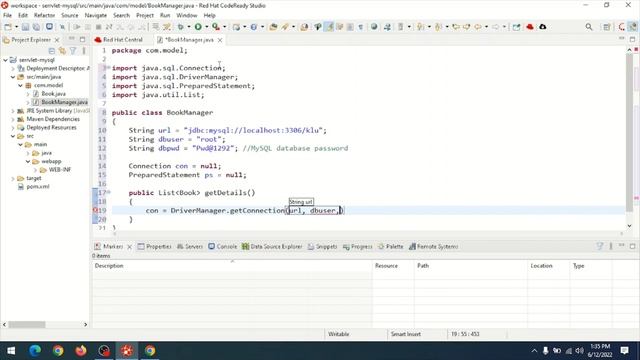Minimize the editor area icon
Screen dimensions: 640x360
coord(622,39)
